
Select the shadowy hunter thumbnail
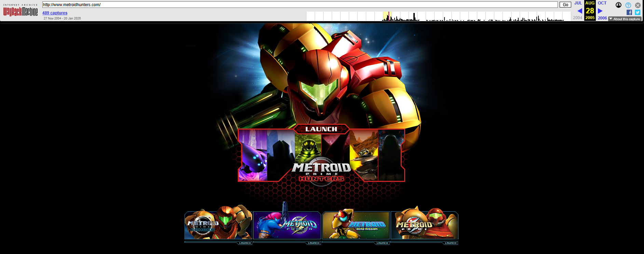click(x=391, y=155)
